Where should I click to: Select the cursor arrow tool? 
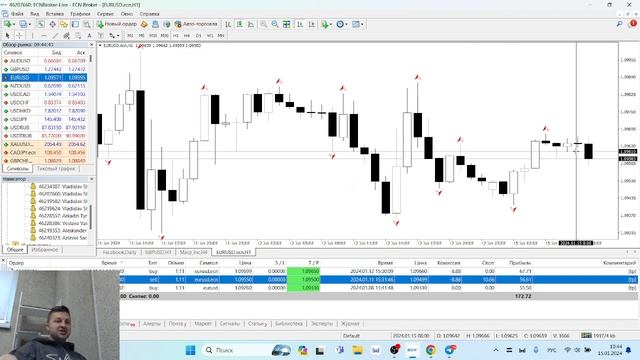click(7, 36)
